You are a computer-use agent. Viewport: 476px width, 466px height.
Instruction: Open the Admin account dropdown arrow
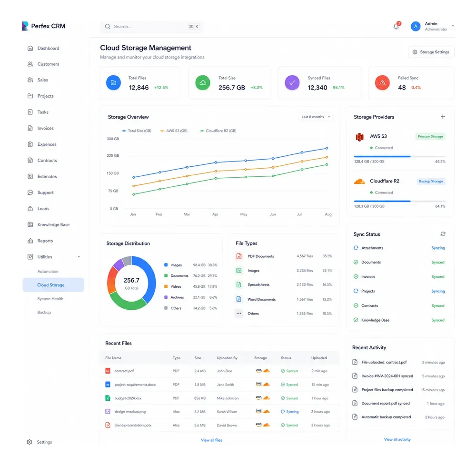coord(453,26)
